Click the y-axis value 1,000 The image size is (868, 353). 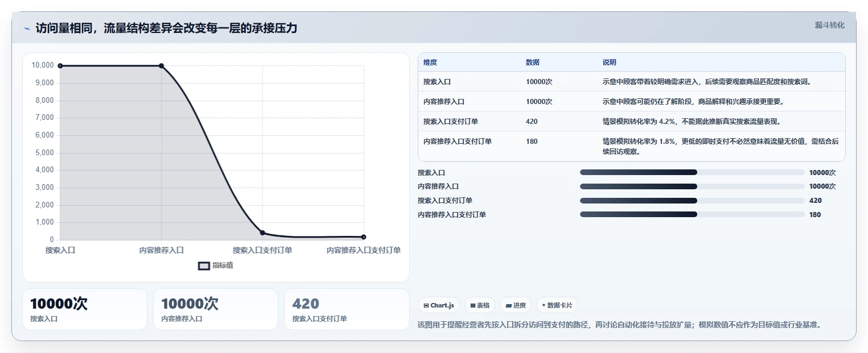(44, 222)
